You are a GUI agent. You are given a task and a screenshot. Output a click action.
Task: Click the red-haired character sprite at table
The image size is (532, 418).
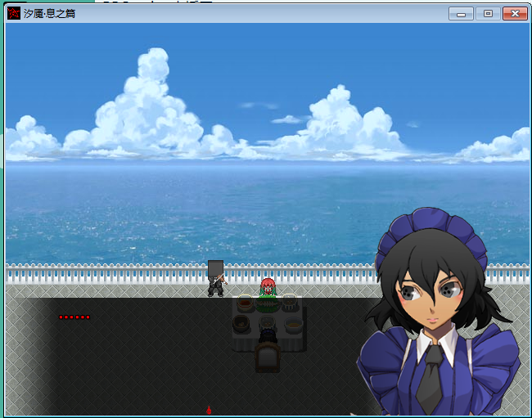click(x=268, y=287)
